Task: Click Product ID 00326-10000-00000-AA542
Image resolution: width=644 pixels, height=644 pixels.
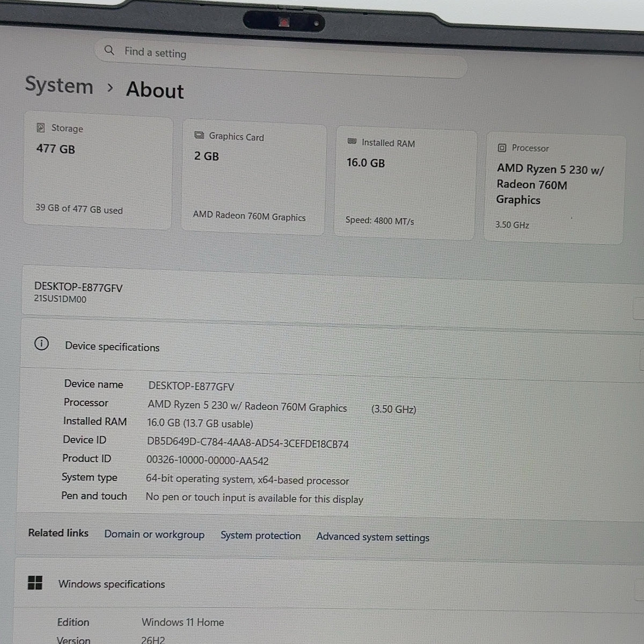Action: [207, 460]
